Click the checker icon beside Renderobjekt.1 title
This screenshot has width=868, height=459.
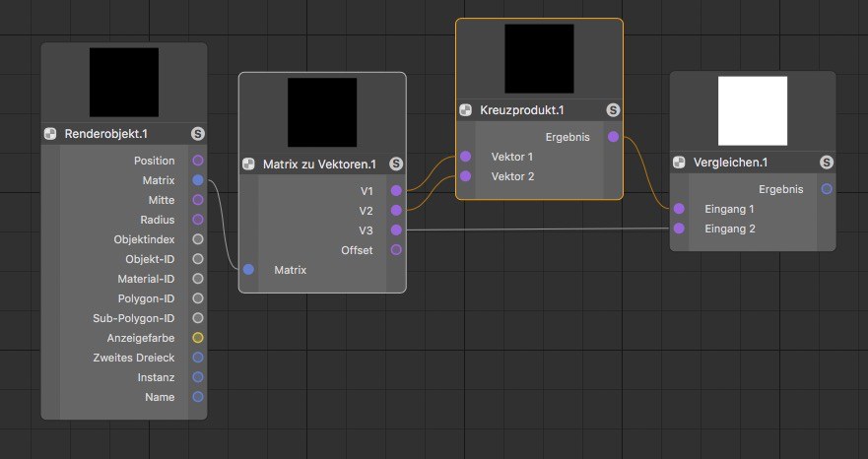50,133
